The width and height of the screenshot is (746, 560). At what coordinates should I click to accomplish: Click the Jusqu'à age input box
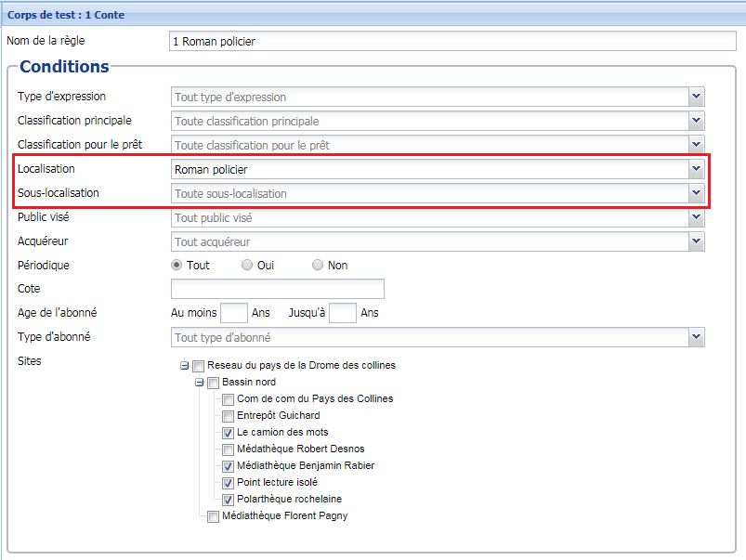[343, 313]
